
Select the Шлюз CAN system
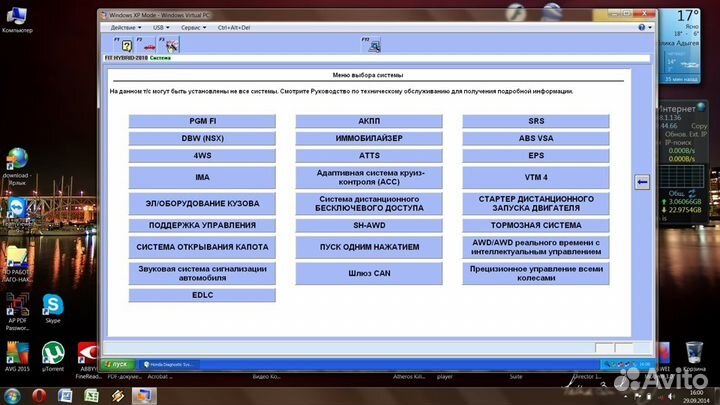369,273
